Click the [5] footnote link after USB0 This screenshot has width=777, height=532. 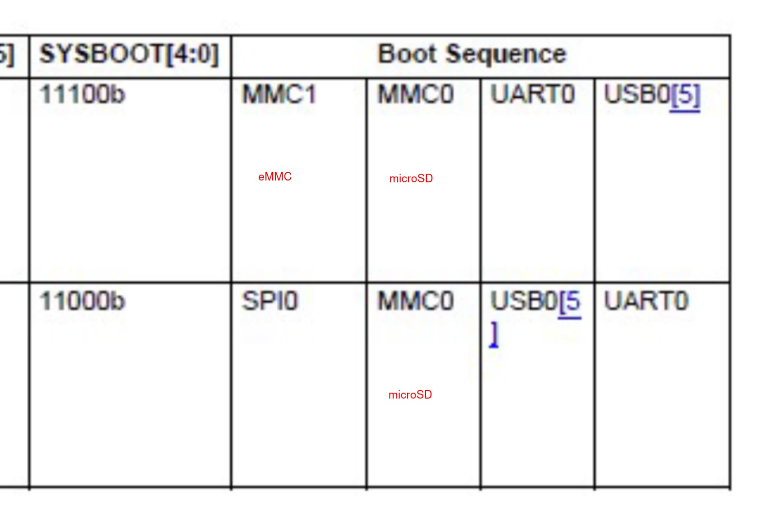(x=685, y=96)
